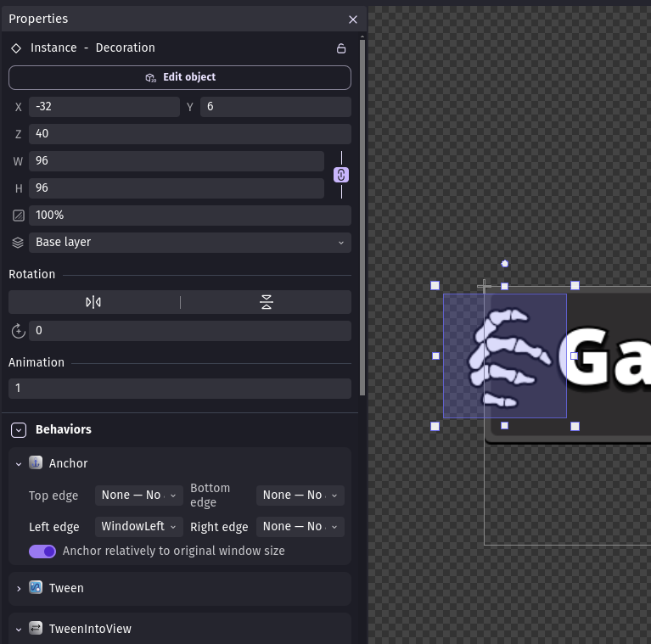Click the rotation angle field
651x644 pixels.
point(190,331)
